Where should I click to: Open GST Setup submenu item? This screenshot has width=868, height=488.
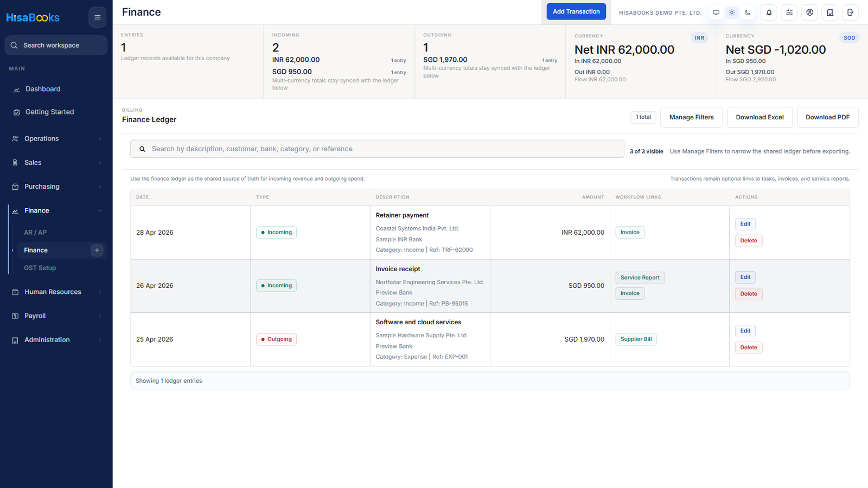coord(40,268)
